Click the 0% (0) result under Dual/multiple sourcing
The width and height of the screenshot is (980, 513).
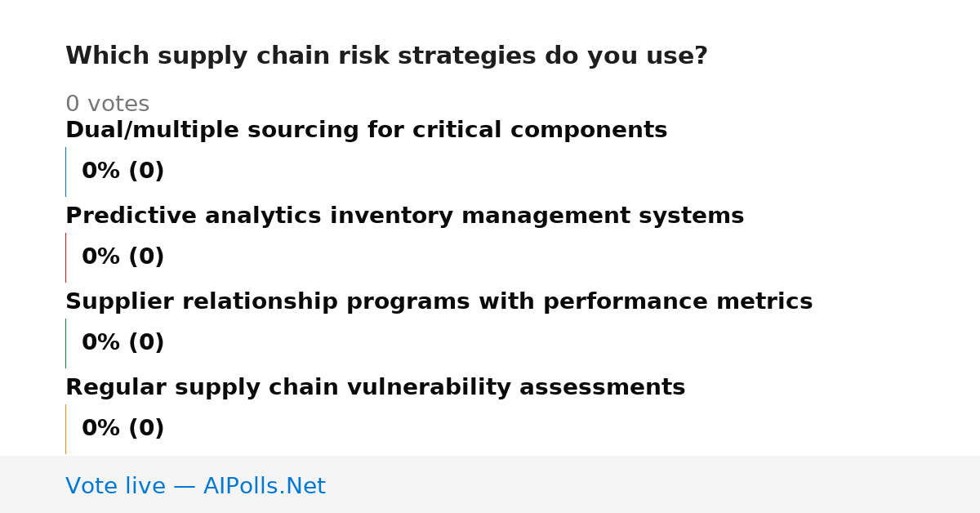(x=122, y=172)
